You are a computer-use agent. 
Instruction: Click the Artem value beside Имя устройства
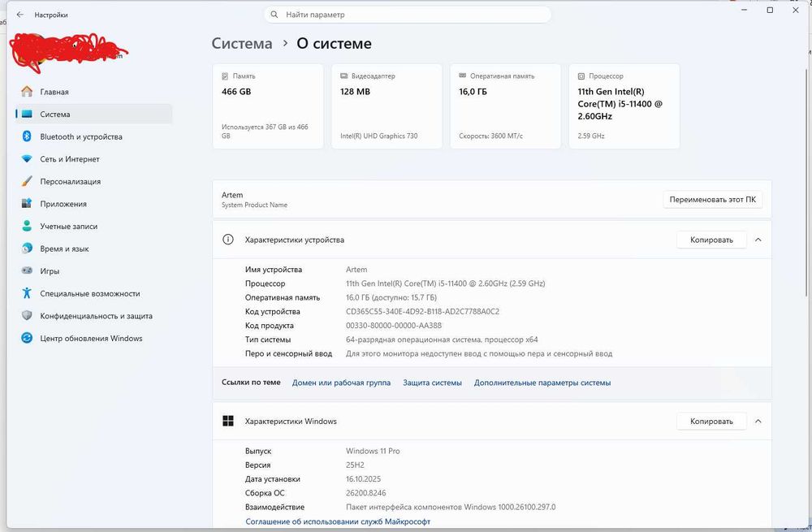(356, 270)
